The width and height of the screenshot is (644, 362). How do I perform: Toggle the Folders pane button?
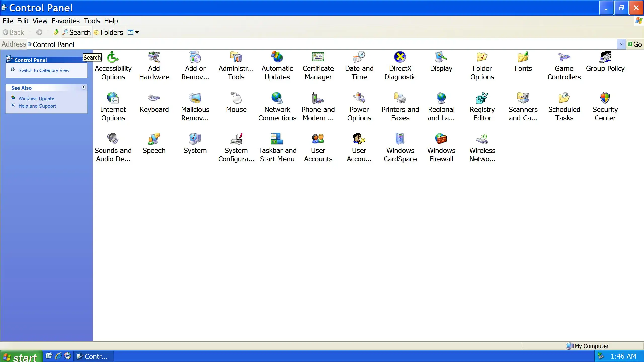pos(108,32)
